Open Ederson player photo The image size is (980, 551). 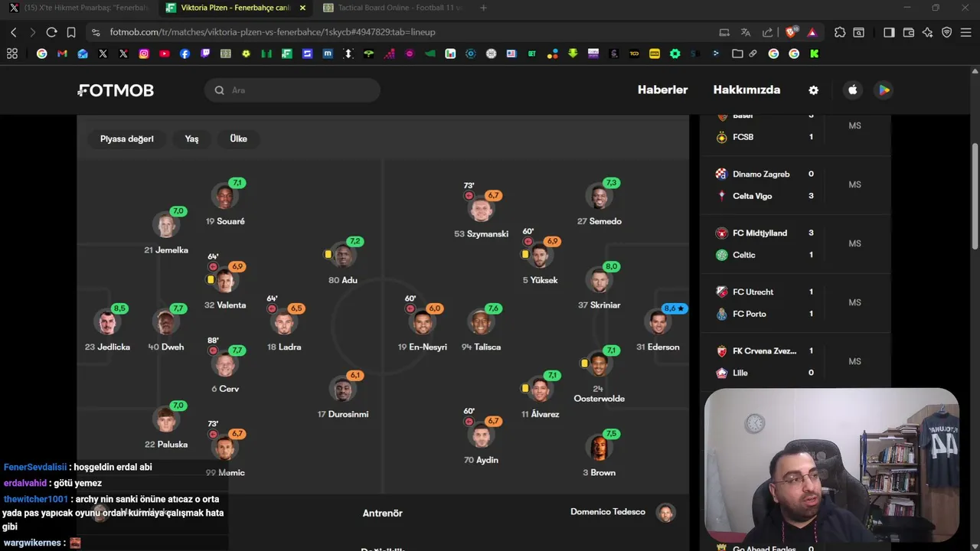coord(658,323)
